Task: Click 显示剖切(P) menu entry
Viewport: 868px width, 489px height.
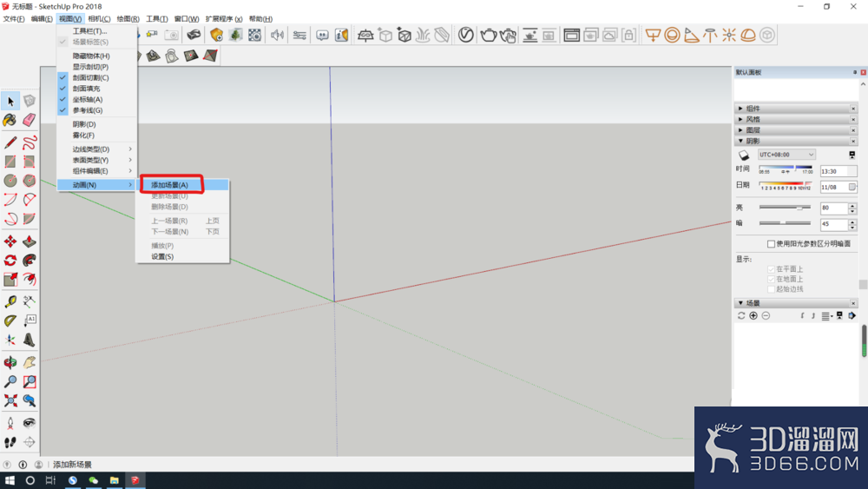Action: pyautogui.click(x=97, y=67)
